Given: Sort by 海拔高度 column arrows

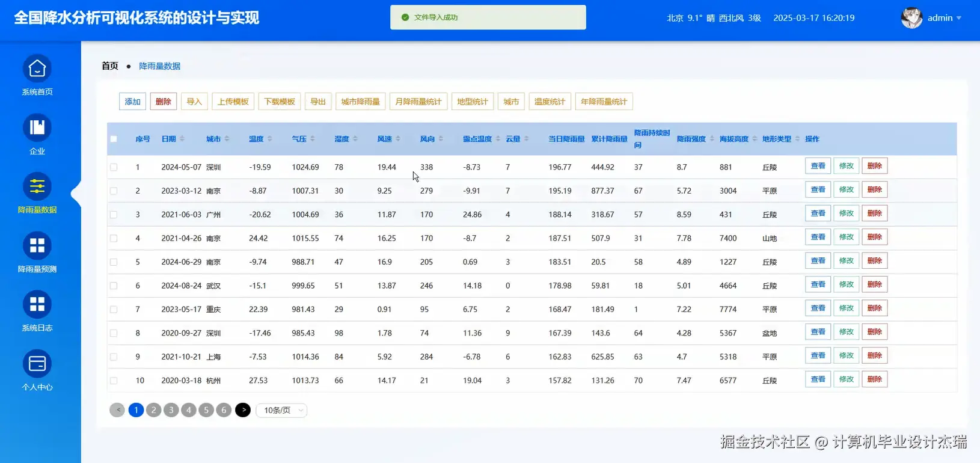Looking at the screenshot, I should (755, 139).
